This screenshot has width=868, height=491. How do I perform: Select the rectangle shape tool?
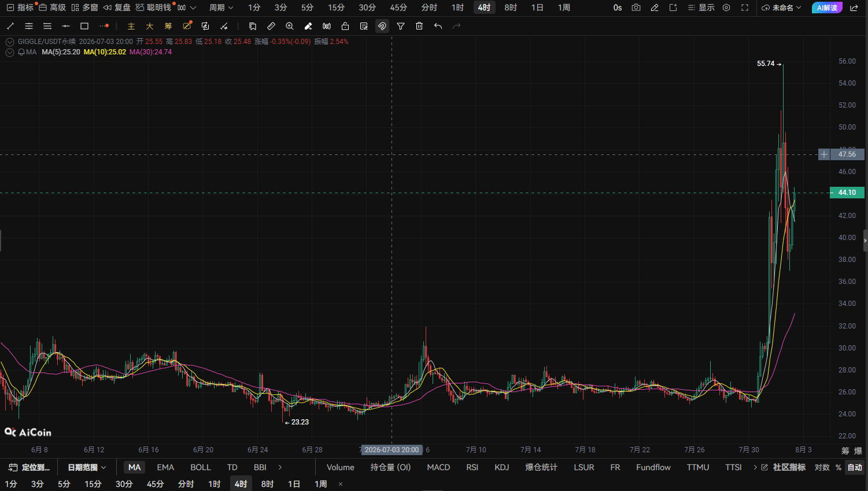tap(84, 26)
